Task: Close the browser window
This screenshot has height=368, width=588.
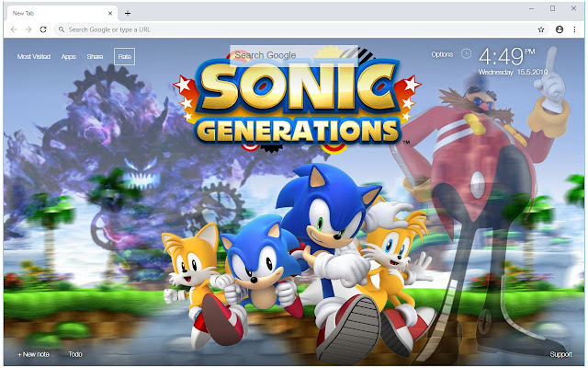Action: [x=573, y=8]
